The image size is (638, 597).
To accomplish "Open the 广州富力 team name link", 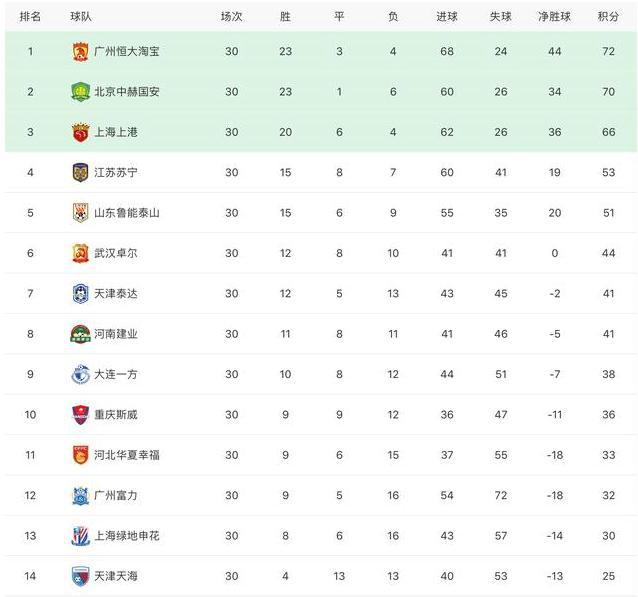I will point(116,495).
